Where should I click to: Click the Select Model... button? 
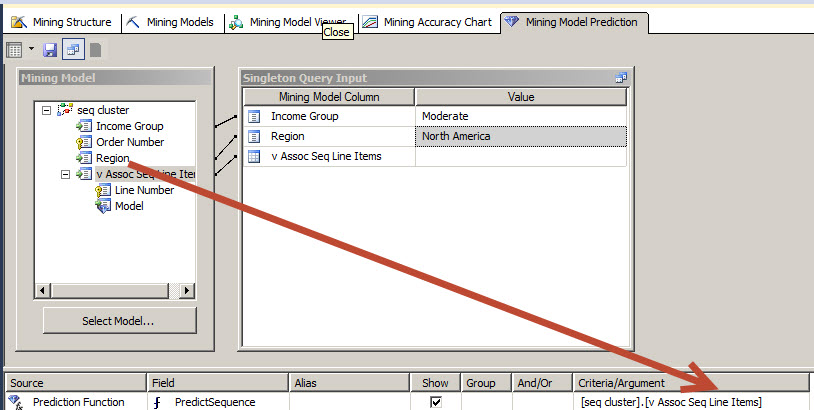[119, 321]
